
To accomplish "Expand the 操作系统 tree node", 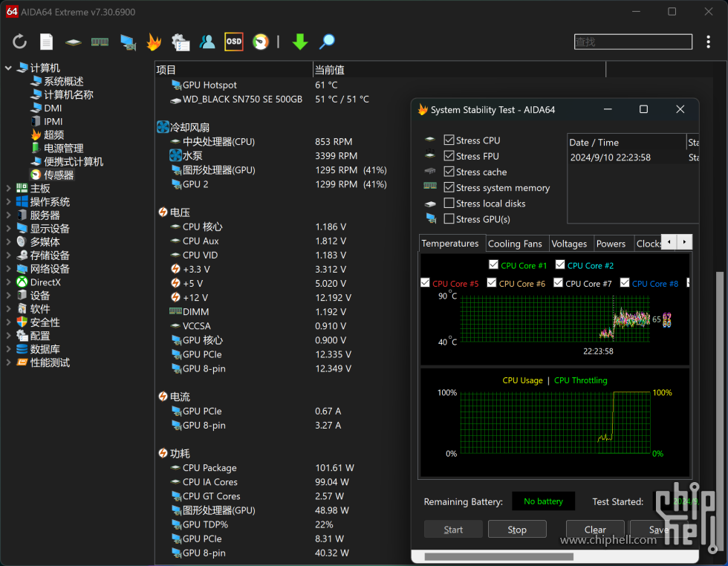I will pos(8,202).
